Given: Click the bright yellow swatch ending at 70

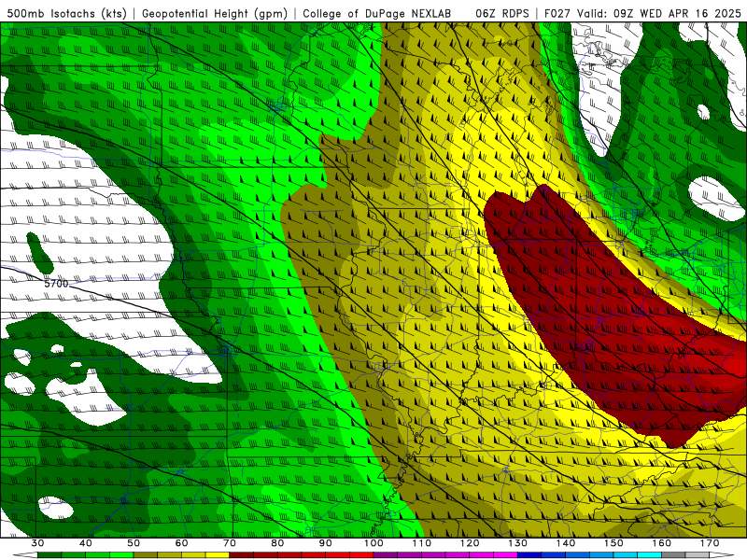Looking at the screenshot, I should click(218, 555).
